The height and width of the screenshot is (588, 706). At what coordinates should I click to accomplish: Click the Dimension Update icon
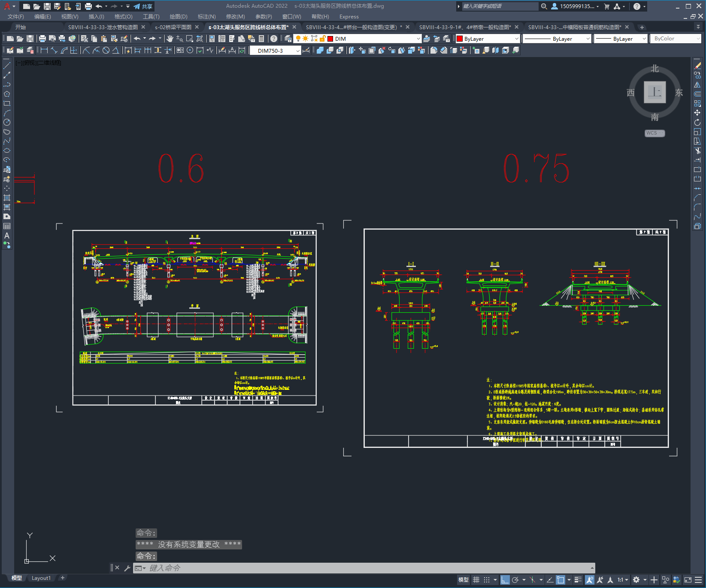tap(242, 50)
